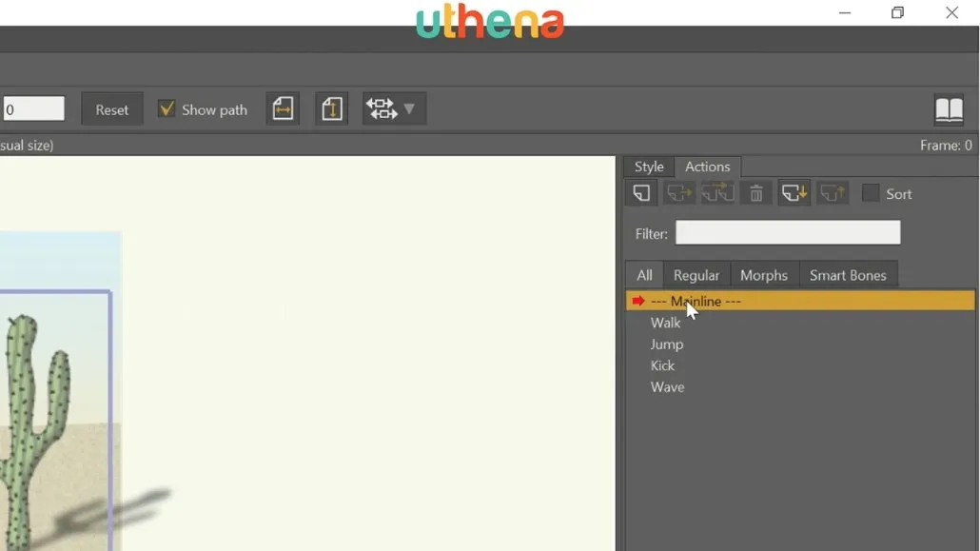Select the Smart Bones filter tab
The image size is (980, 551).
pos(848,275)
